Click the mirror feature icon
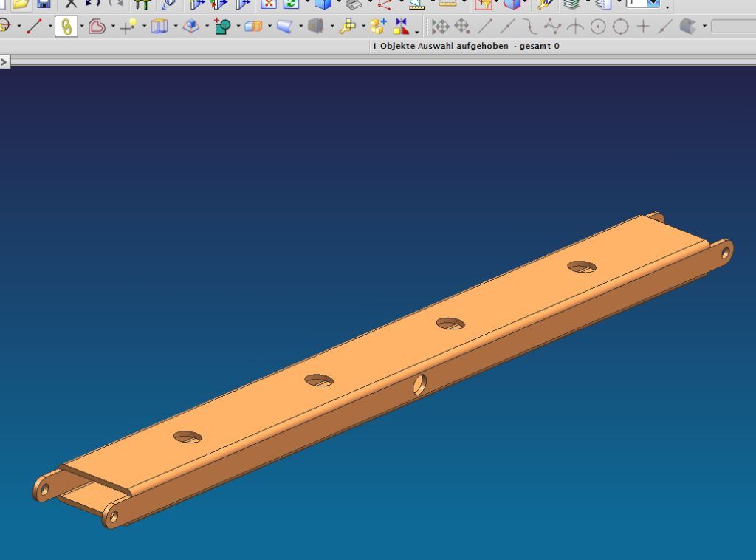 tap(401, 27)
